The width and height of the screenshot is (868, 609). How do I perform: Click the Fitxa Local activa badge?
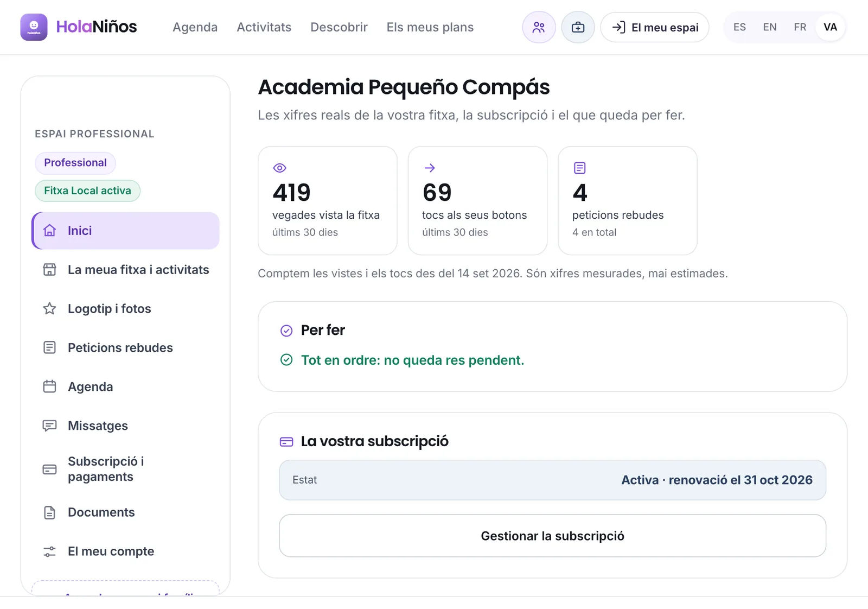coord(88,191)
